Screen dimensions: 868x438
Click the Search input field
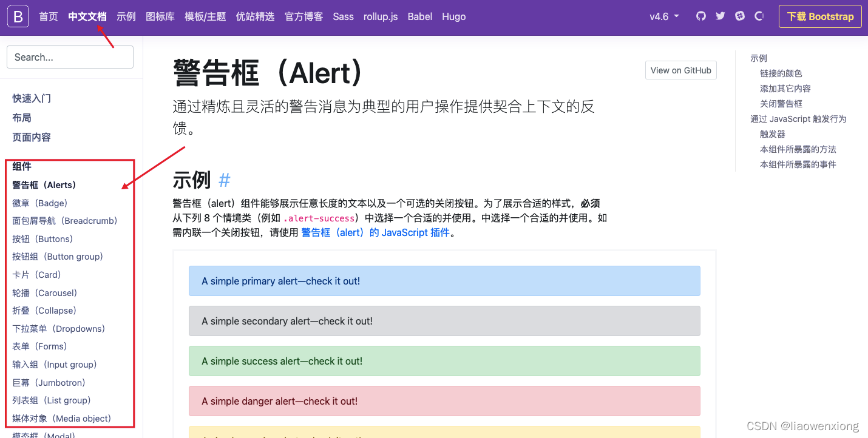[69, 56]
